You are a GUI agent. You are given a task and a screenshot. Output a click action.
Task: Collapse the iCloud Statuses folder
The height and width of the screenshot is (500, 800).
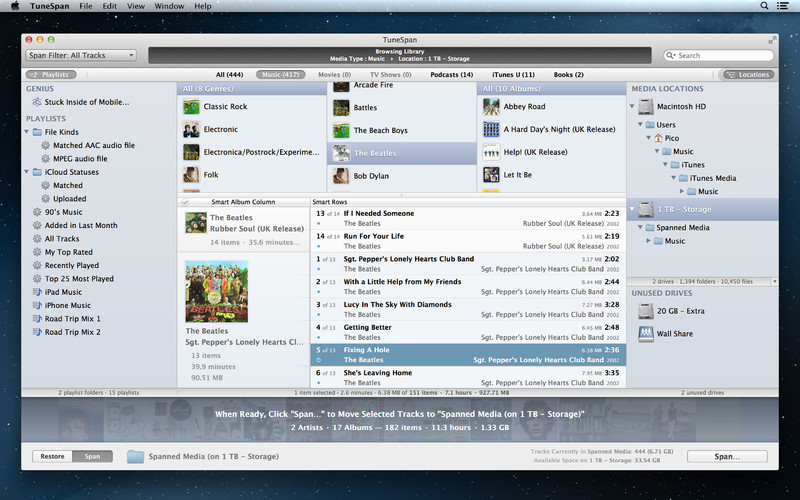pos(27,172)
